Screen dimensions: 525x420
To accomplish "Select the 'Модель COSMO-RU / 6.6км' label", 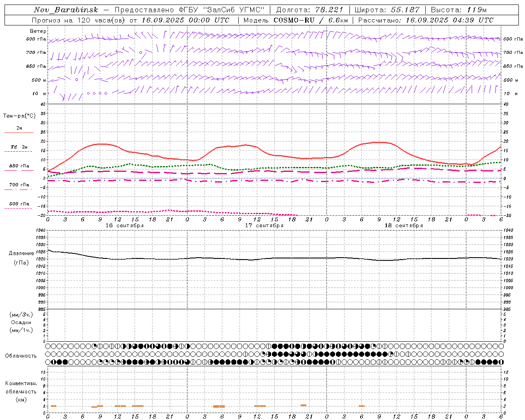I will [x=295, y=20].
